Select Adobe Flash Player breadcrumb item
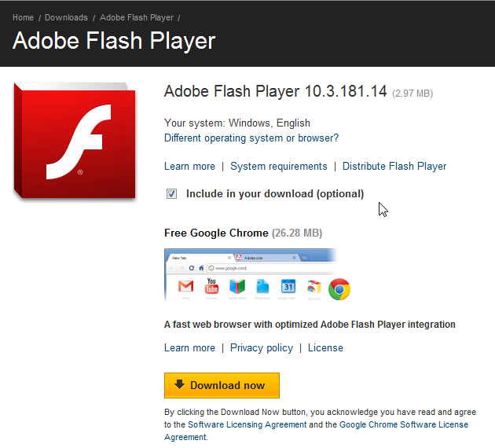Viewport: 495px width, 448px height. 136,17
